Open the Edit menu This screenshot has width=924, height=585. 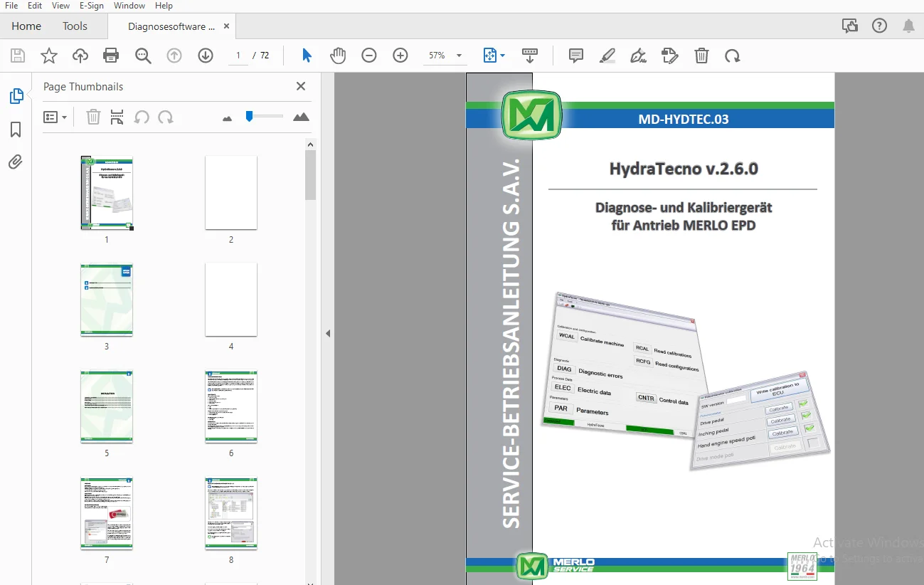pyautogui.click(x=35, y=6)
